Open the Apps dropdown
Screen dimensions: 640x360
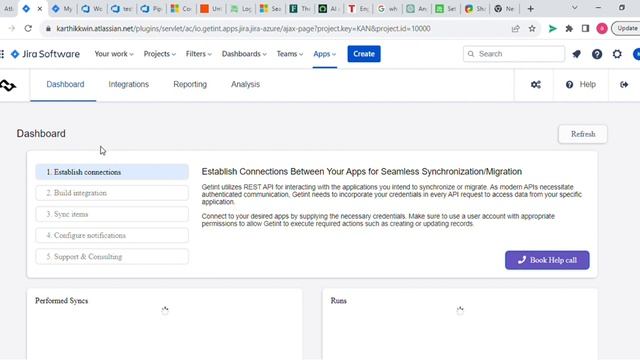coord(324,54)
